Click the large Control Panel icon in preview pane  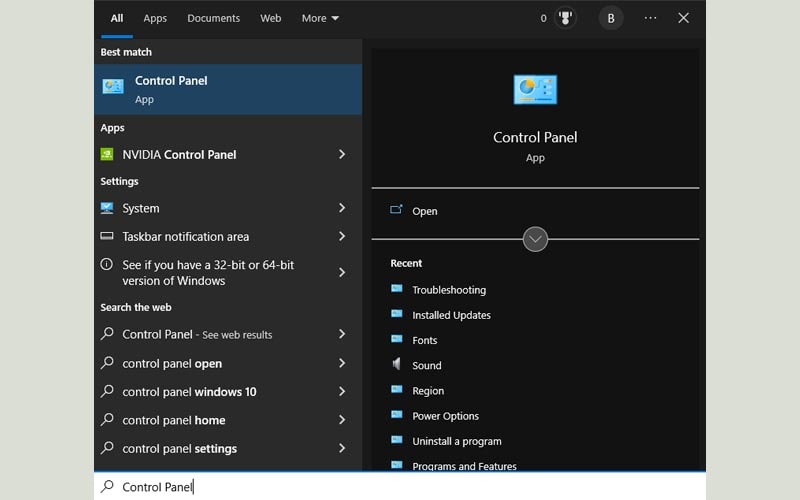(535, 89)
